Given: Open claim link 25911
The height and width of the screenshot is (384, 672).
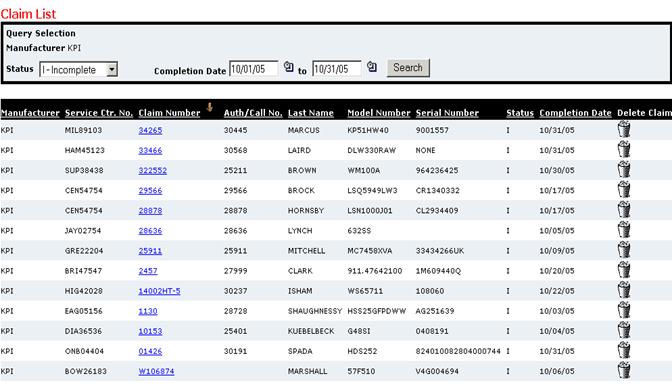Looking at the screenshot, I should pos(150,251).
